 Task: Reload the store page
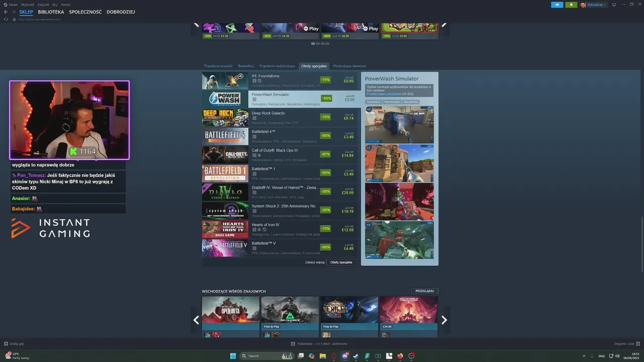(6, 19)
